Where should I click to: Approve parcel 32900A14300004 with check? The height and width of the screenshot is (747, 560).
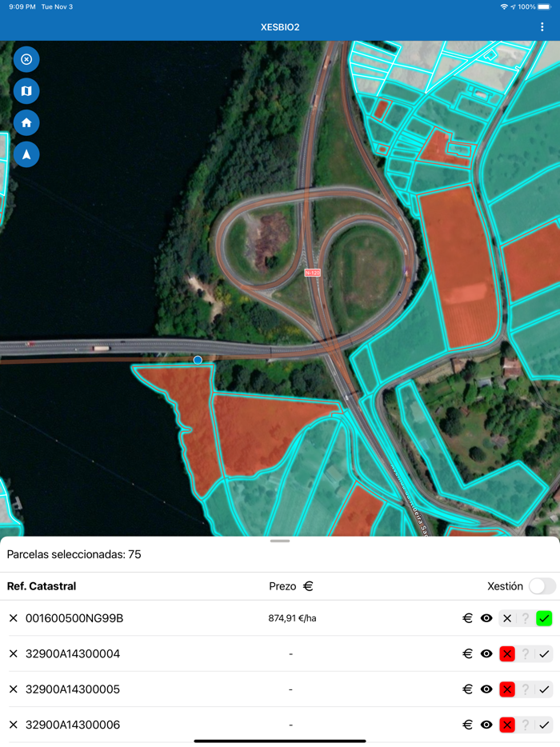pos(544,653)
